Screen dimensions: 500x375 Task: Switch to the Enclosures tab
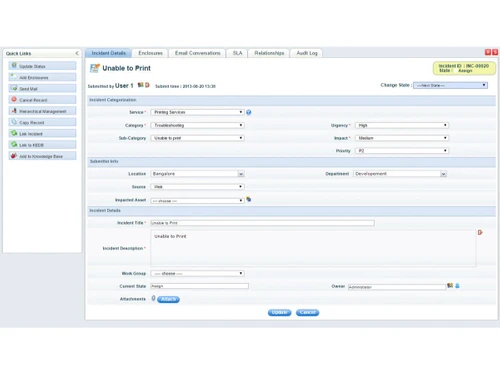click(x=150, y=53)
